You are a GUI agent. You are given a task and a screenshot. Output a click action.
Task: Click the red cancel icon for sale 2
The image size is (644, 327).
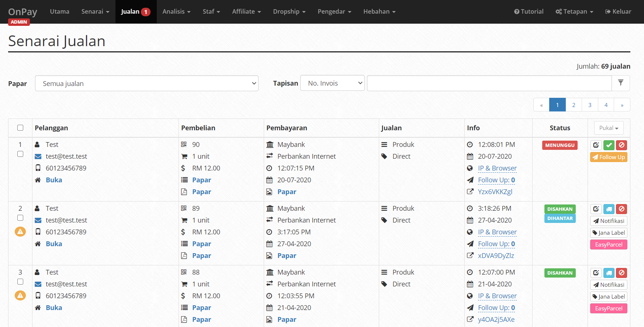click(x=622, y=209)
